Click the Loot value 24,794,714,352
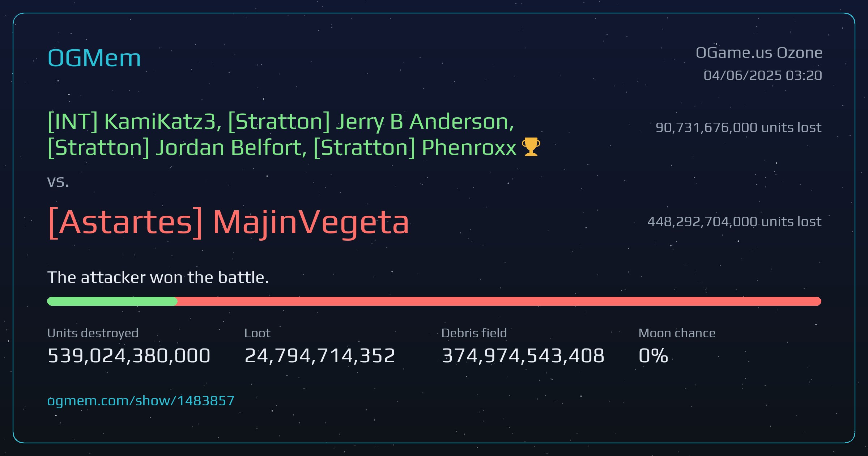 click(x=320, y=355)
